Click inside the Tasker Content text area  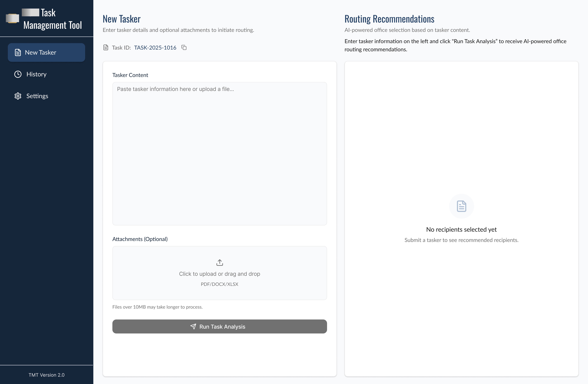tap(219, 153)
